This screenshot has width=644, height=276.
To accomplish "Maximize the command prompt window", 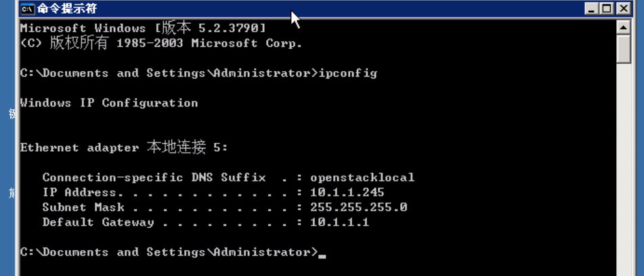I will click(x=605, y=9).
